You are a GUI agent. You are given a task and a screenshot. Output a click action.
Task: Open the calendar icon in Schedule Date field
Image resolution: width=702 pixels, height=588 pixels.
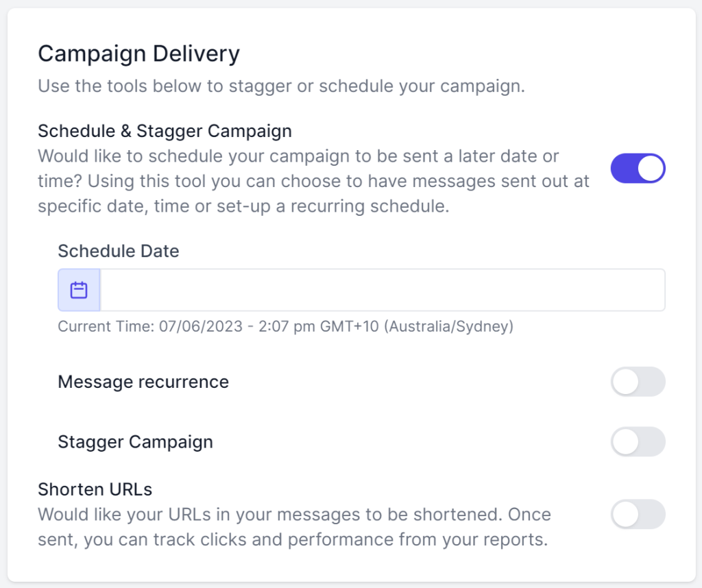click(78, 289)
